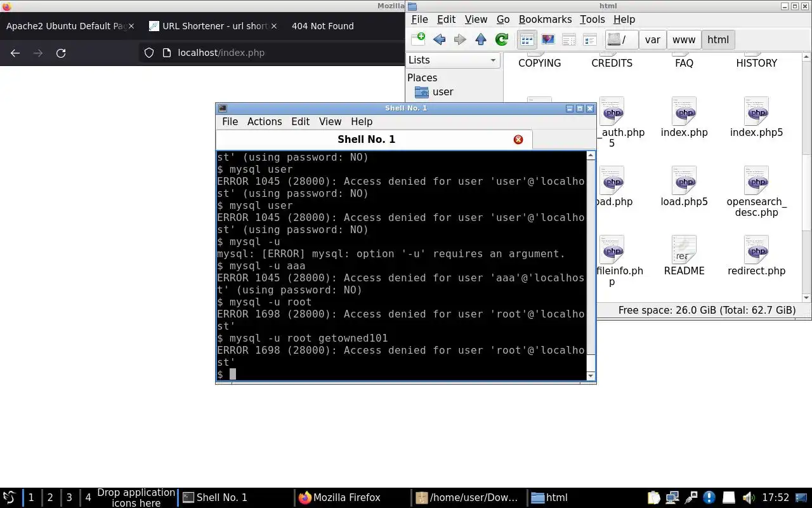Select the fileinfo.php file icon
This screenshot has height=508, width=812.
click(x=612, y=250)
